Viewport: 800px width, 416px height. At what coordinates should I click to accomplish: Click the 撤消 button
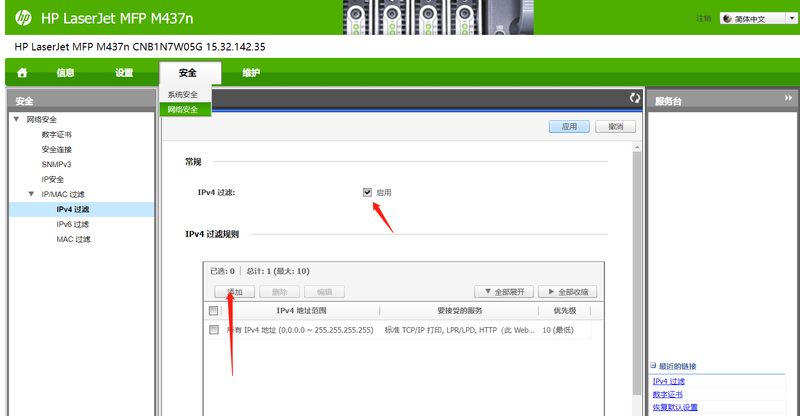click(x=615, y=127)
